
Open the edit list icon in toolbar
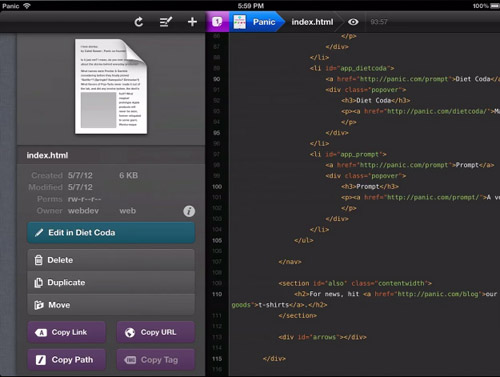click(166, 22)
